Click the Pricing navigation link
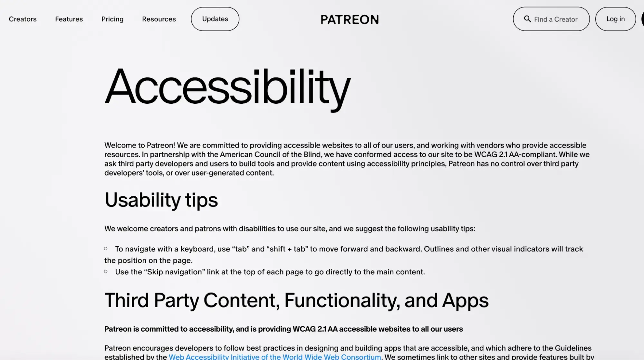This screenshot has height=360, width=644. point(112,19)
